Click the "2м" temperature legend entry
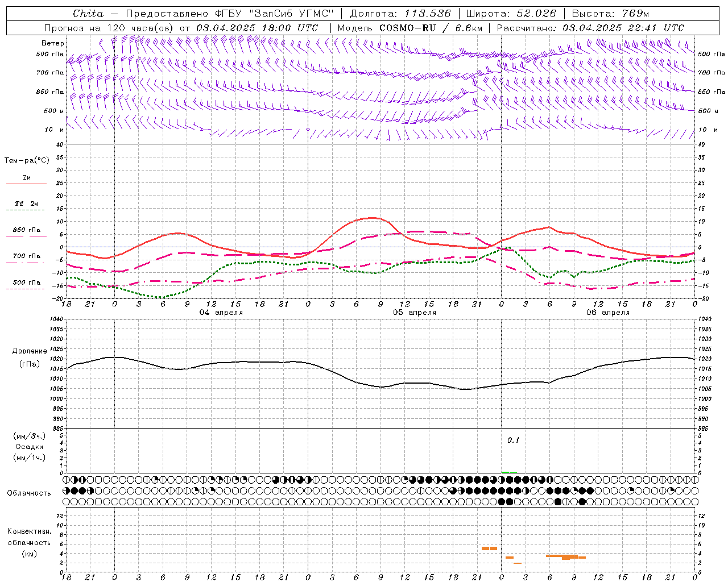This screenshot has height=582, width=728. click(x=27, y=178)
